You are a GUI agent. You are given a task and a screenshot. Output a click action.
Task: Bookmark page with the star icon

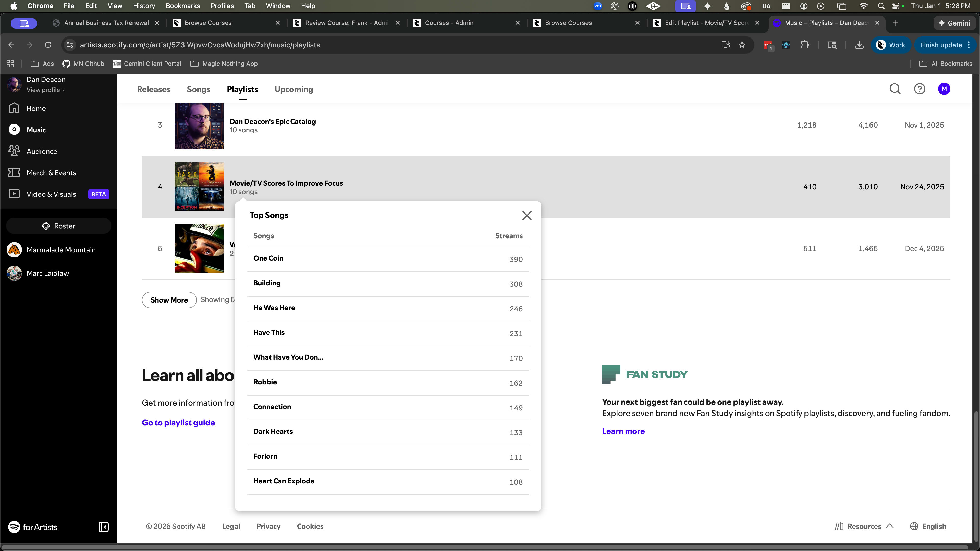742,45
